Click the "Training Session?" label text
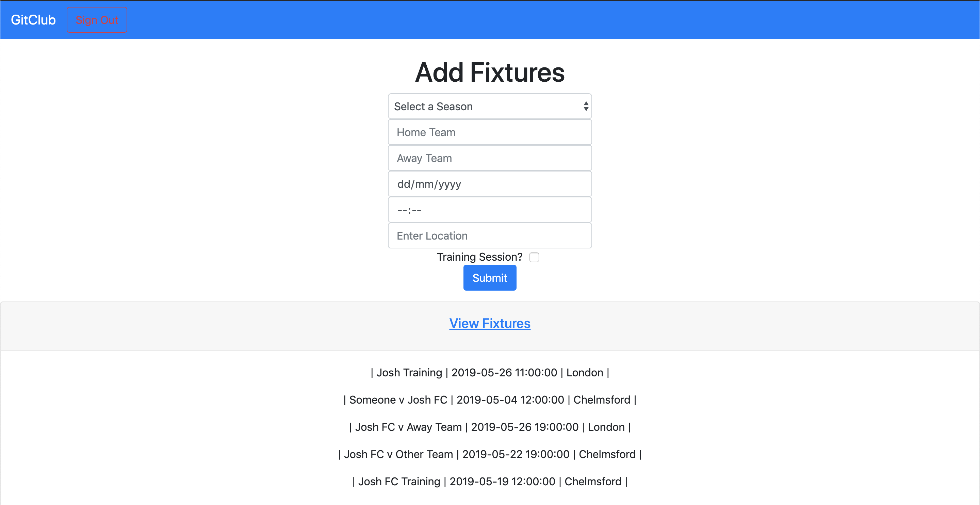The image size is (980, 505). pyautogui.click(x=479, y=257)
